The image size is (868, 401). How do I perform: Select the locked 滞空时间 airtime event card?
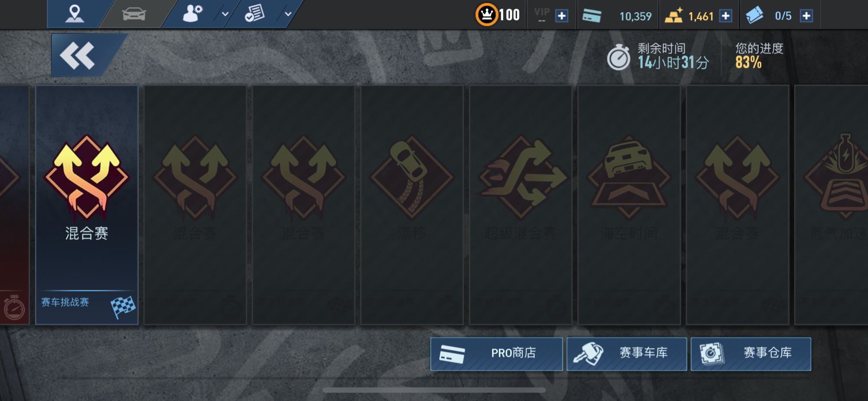pyautogui.click(x=629, y=205)
